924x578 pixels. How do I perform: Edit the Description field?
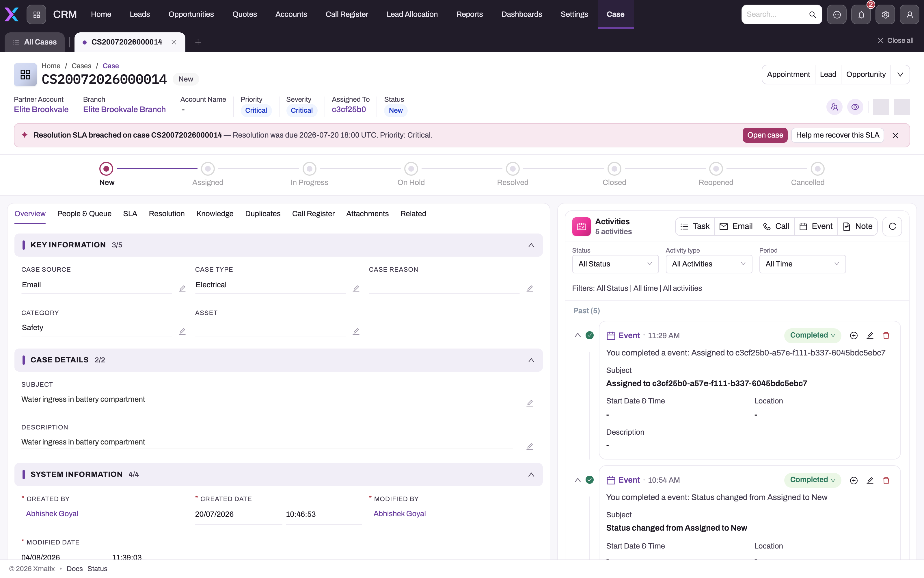(x=530, y=447)
